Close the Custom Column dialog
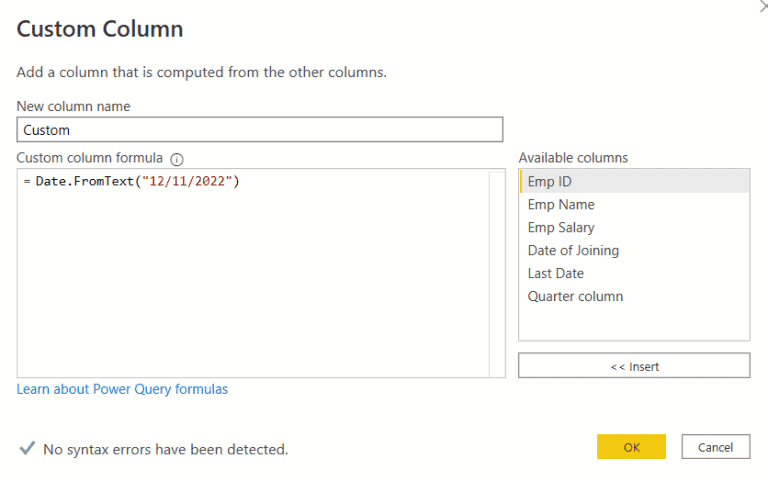The height and width of the screenshot is (481, 768). click(x=763, y=6)
